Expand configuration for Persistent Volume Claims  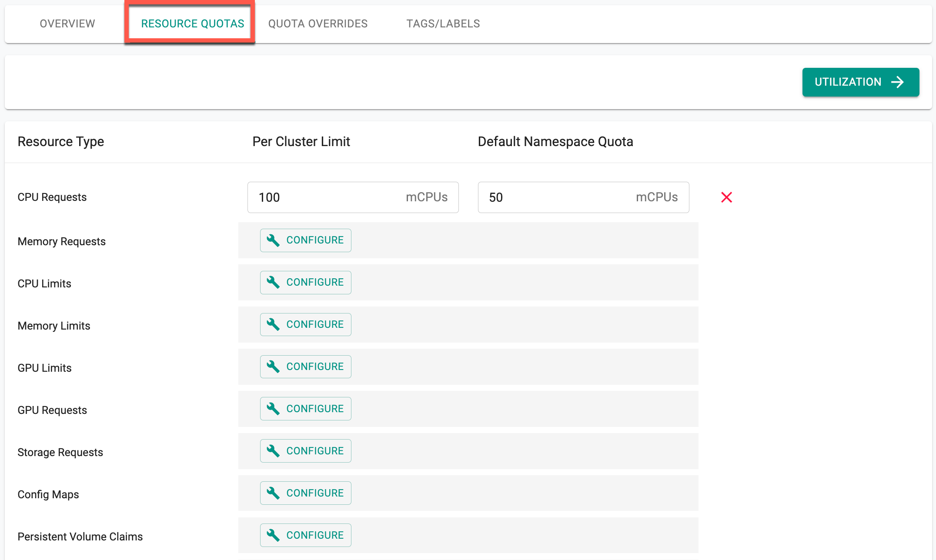coord(305,535)
